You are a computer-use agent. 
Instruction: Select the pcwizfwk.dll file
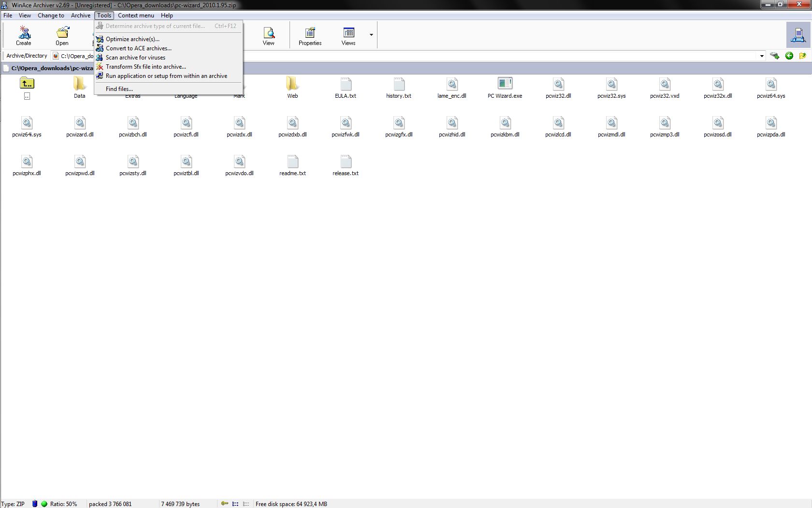[x=346, y=127]
